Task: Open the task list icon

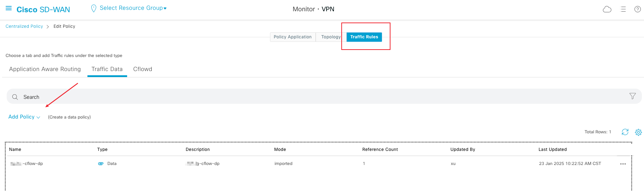Action: pyautogui.click(x=623, y=9)
